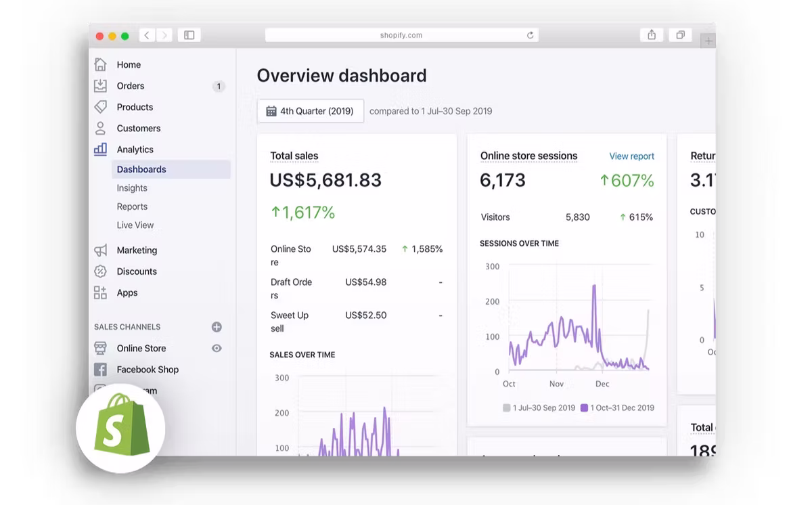The width and height of the screenshot is (812, 505).
Task: Click the calendar icon in date picker
Action: [271, 111]
